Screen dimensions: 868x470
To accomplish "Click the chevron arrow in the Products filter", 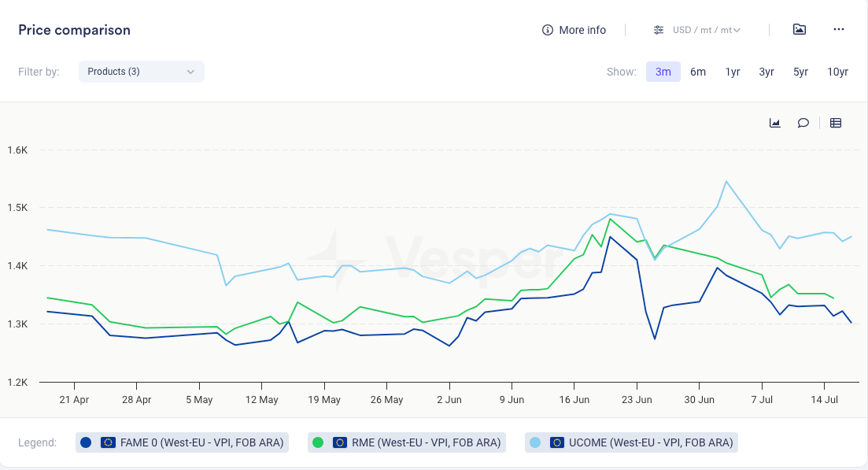I will (190, 72).
